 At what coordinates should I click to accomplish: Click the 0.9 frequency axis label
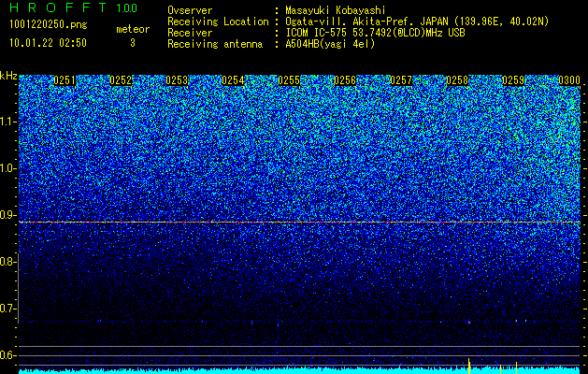pyautogui.click(x=8, y=215)
